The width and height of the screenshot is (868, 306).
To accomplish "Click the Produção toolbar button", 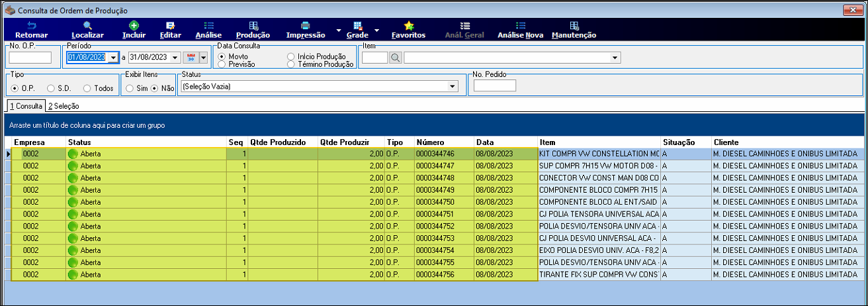I will 253,30.
